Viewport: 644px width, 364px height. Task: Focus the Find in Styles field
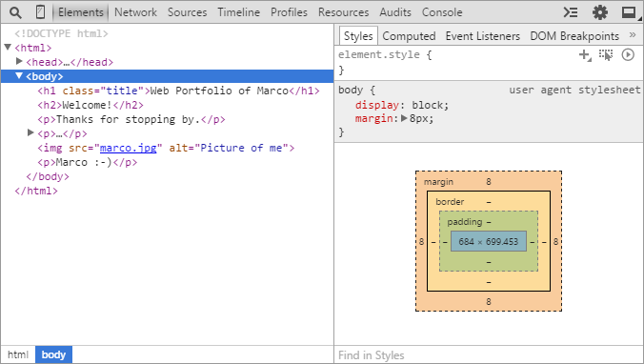(x=489, y=355)
